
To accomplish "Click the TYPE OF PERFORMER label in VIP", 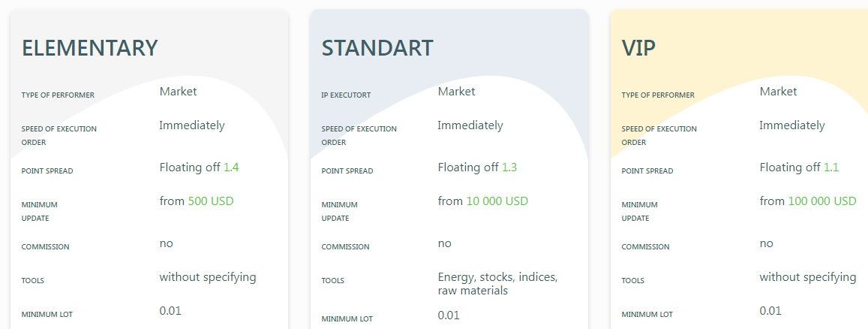I will (658, 95).
